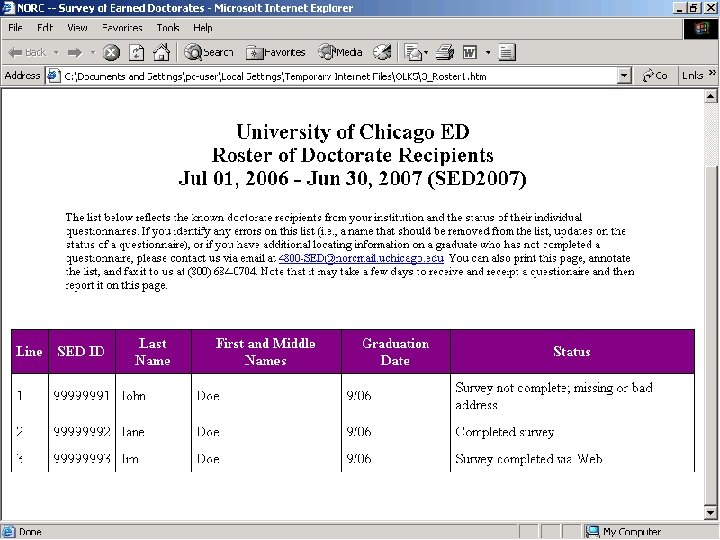Screen dimensions: 720x540
Task: Click the 'University of Chicago ED' heading
Action: 353,132
